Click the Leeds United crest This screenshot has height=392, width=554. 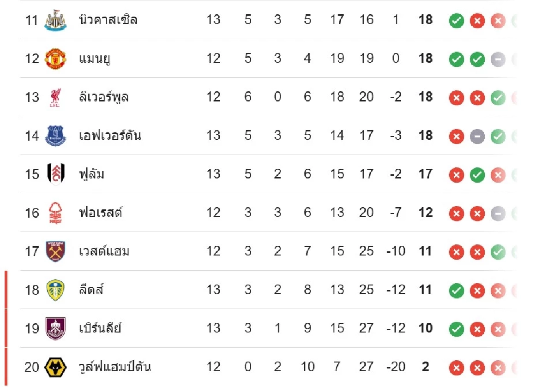pos(55,290)
